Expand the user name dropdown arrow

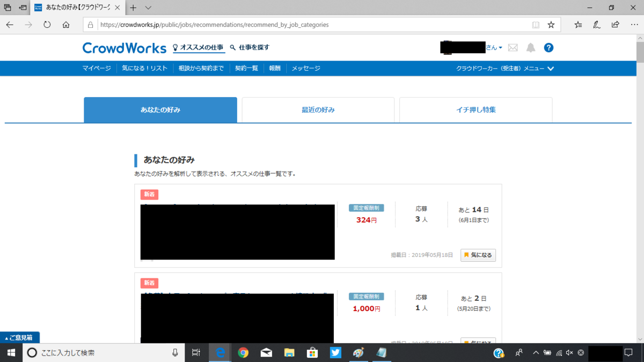[x=501, y=48]
